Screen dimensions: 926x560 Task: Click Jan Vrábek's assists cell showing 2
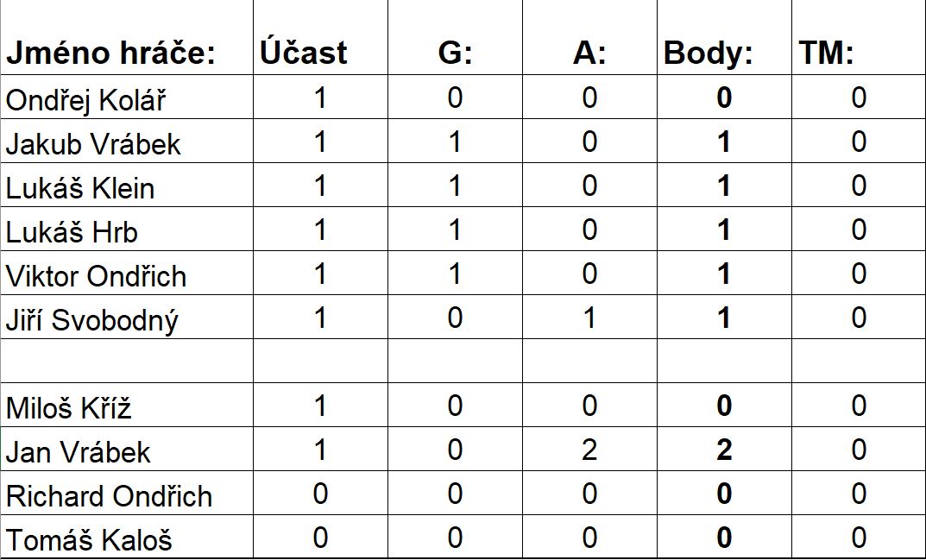[x=589, y=450]
